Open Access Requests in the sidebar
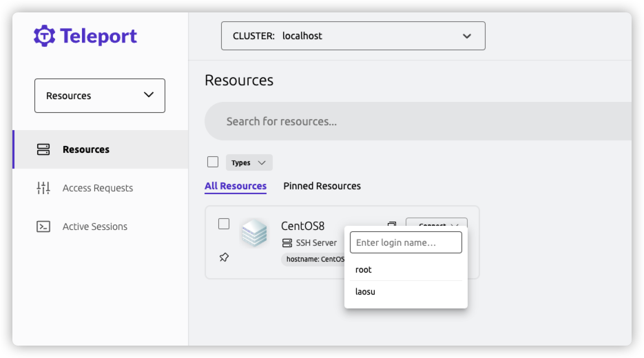The width and height of the screenshot is (644, 358). 97,188
